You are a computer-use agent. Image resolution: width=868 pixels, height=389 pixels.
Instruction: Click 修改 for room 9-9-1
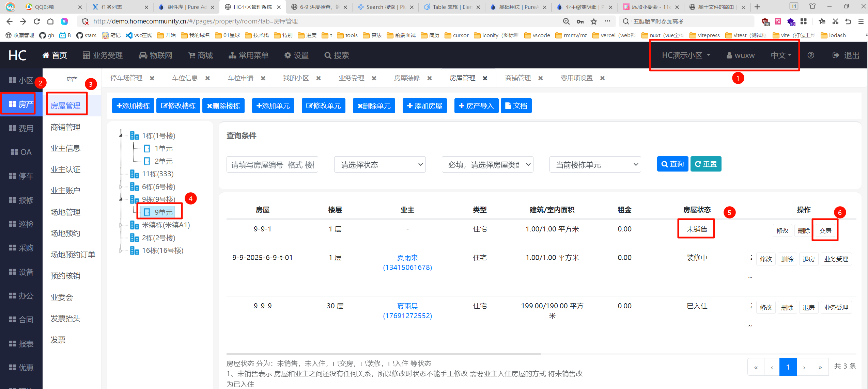coord(782,231)
